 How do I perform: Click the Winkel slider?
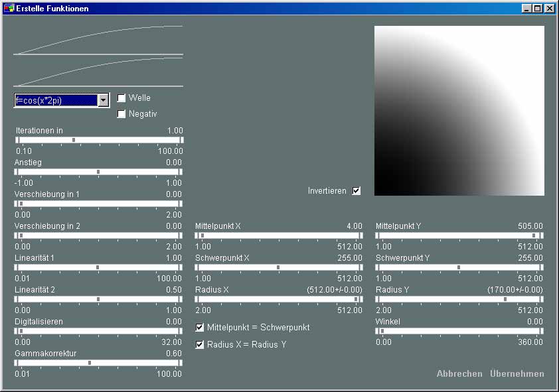click(459, 331)
